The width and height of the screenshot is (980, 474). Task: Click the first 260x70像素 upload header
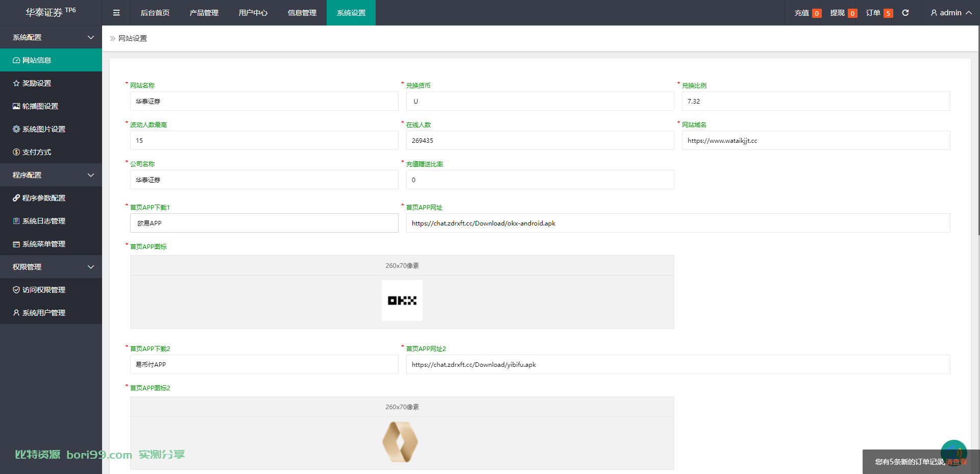pos(402,265)
